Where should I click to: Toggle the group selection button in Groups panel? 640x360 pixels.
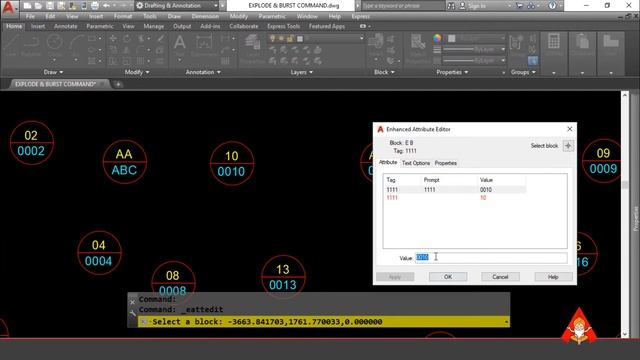pos(533,61)
